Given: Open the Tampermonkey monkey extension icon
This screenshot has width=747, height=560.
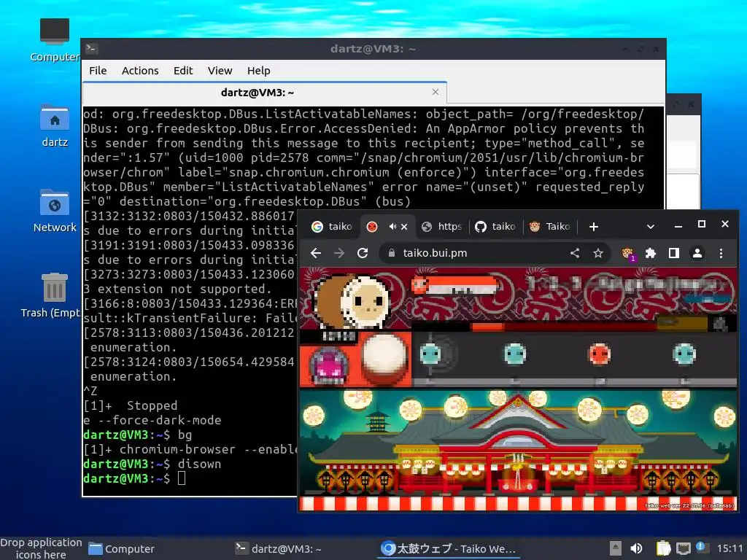Looking at the screenshot, I should click(x=628, y=254).
